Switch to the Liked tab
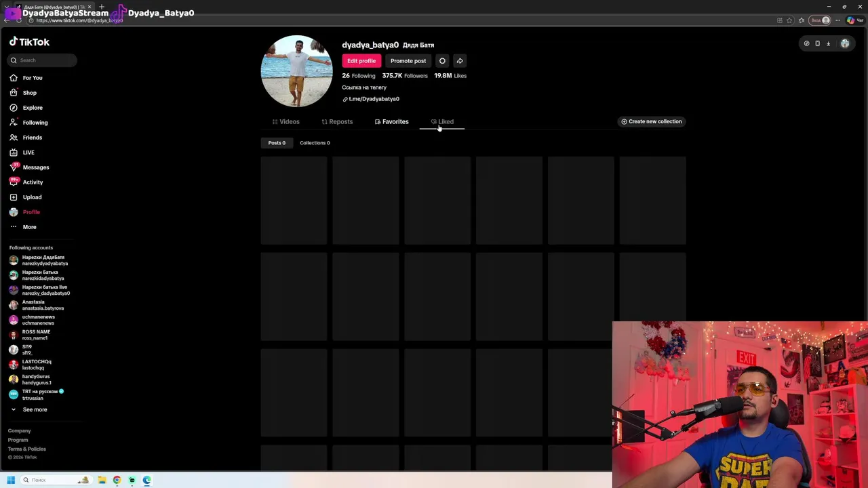 pyautogui.click(x=442, y=122)
